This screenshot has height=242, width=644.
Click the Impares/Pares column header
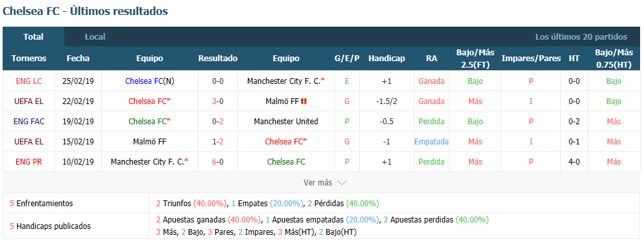[x=531, y=59]
